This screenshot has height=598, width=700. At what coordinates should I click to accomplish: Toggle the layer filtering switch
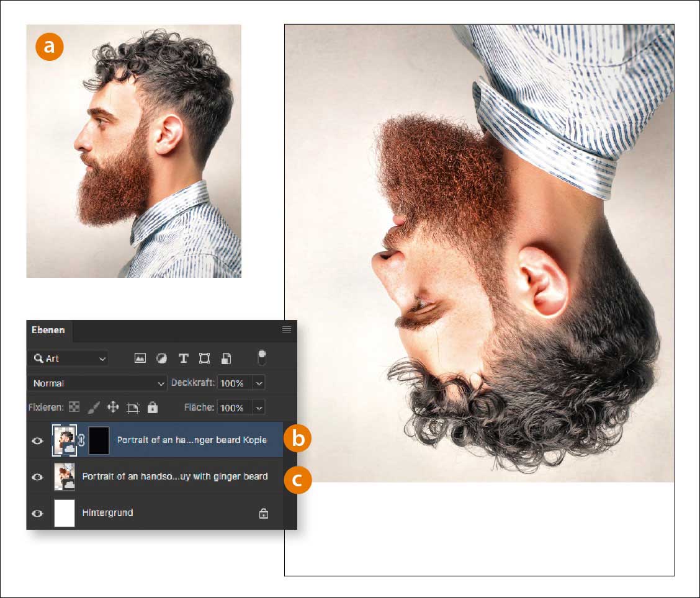pos(262,358)
